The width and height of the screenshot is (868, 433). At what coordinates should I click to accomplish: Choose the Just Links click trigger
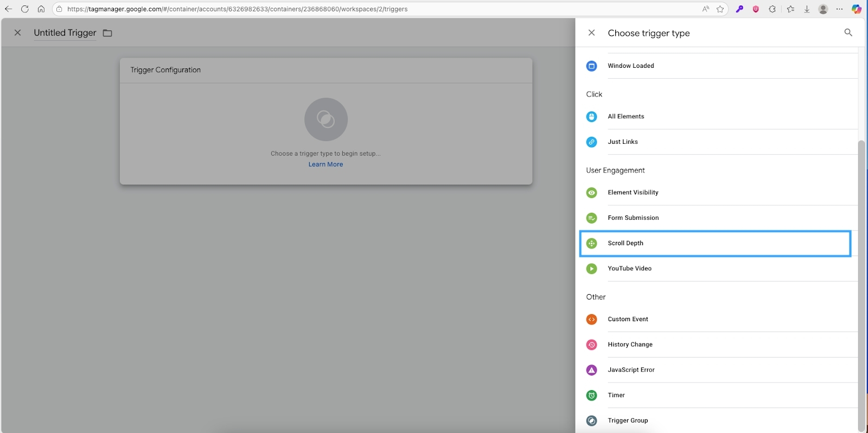[622, 142]
